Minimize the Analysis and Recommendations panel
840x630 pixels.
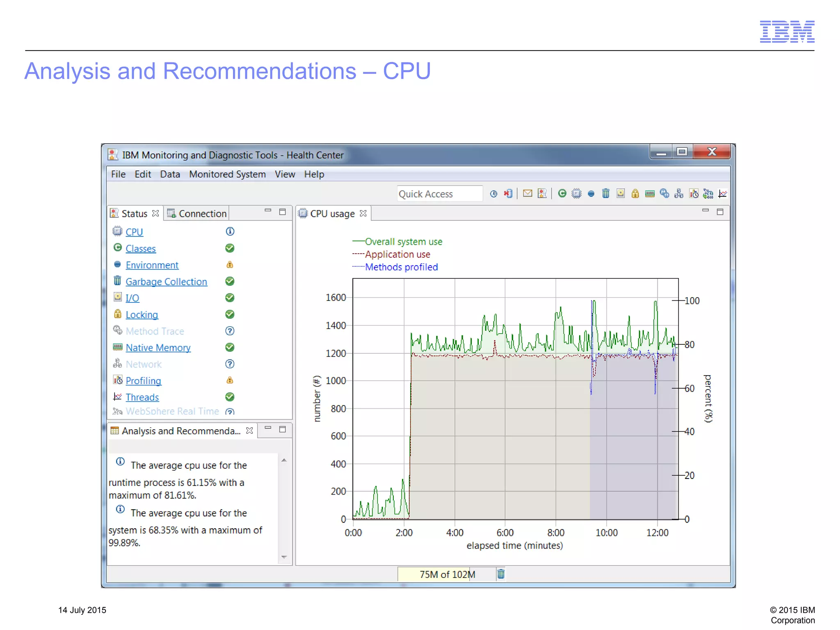tap(268, 428)
